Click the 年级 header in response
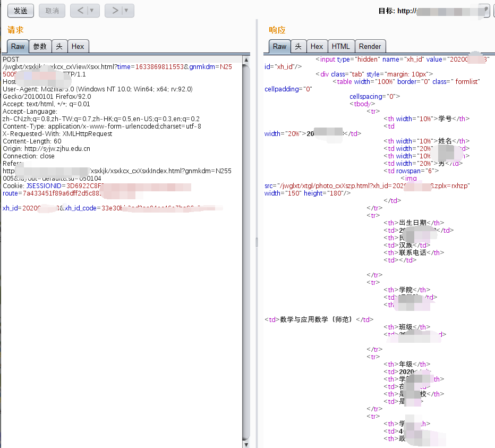This screenshot has height=448, width=495. pos(406,364)
